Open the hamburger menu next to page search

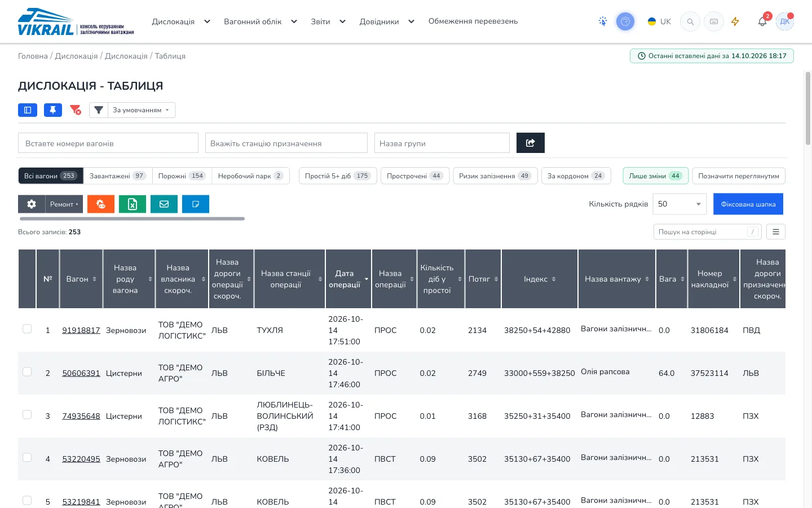point(776,232)
